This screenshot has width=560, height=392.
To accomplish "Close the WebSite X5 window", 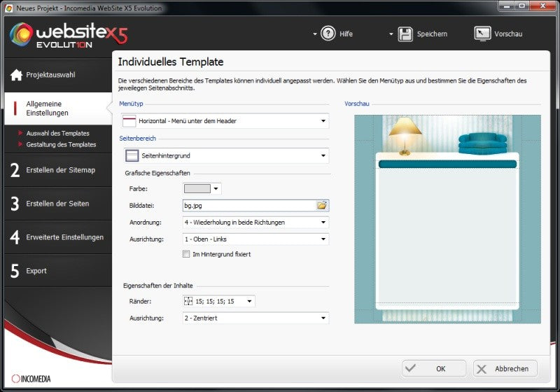I will click(543, 6).
